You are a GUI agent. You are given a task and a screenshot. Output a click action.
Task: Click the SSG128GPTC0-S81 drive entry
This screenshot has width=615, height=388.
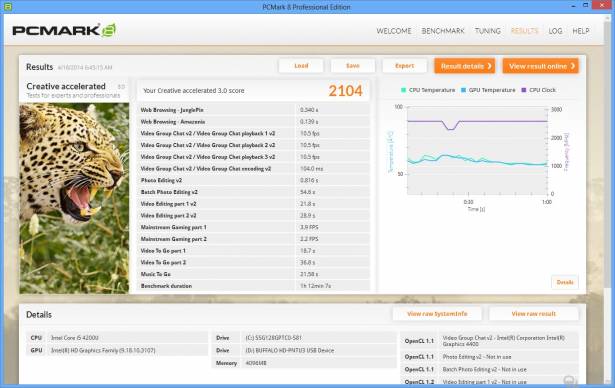[273, 338]
